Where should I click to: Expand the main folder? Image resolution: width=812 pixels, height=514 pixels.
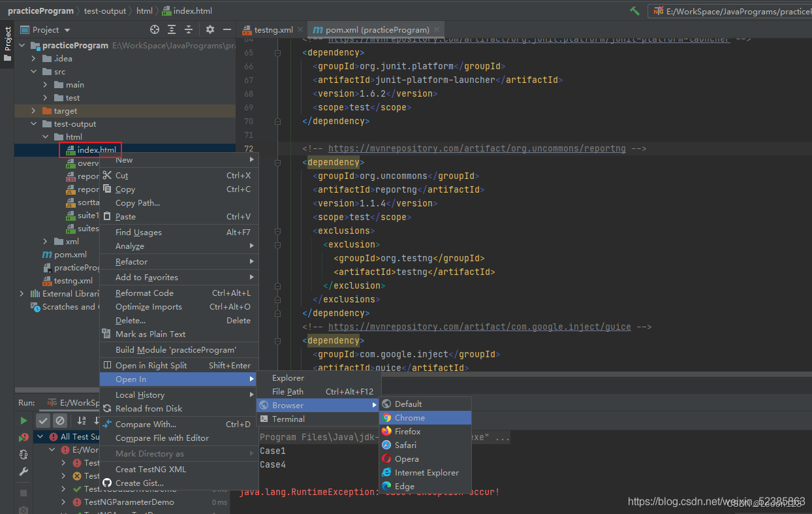pyautogui.click(x=45, y=85)
